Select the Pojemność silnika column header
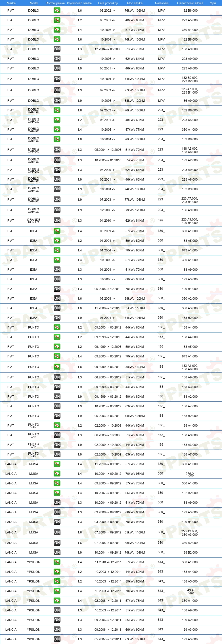The height and width of the screenshot is (644, 222). (79, 3)
